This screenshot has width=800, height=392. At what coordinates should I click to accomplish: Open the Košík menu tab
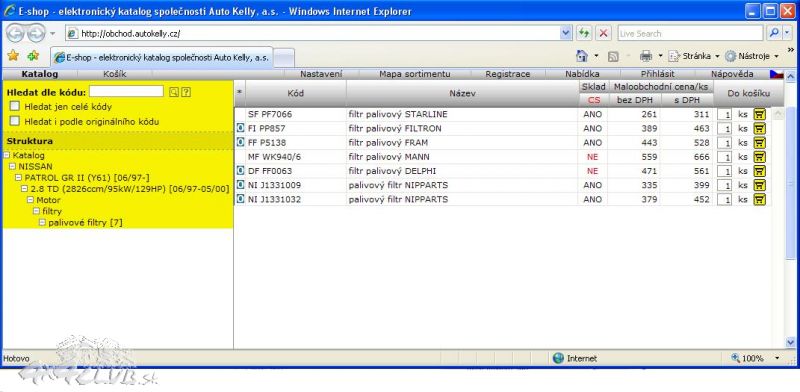pyautogui.click(x=115, y=74)
